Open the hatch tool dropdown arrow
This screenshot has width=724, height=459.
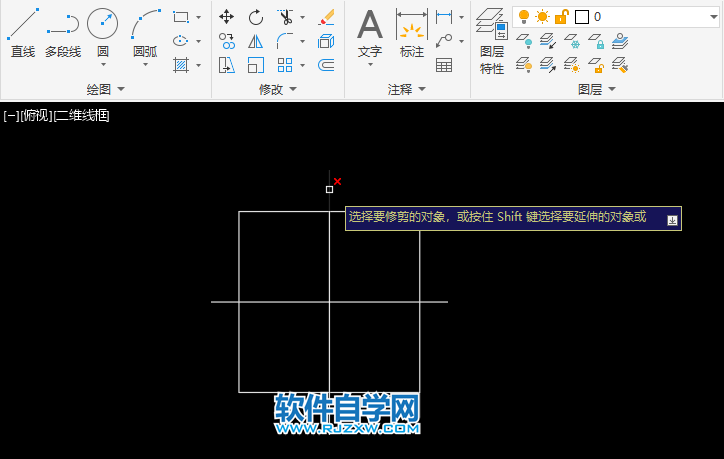pos(199,66)
